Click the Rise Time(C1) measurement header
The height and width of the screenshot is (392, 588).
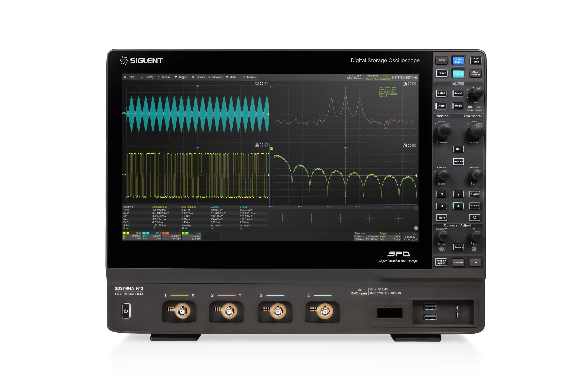click(x=189, y=207)
